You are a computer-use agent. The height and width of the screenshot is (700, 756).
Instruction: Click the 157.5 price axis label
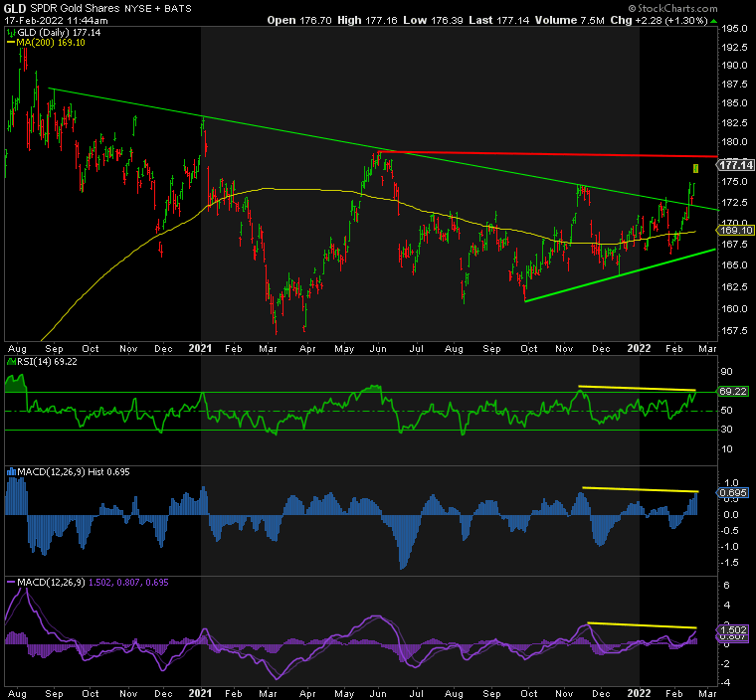coord(735,331)
